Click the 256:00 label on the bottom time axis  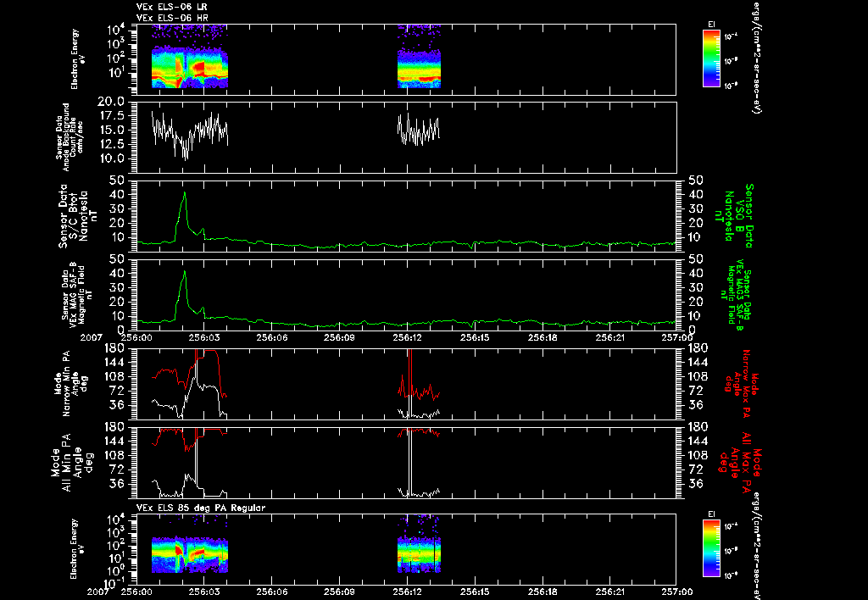[x=136, y=592]
